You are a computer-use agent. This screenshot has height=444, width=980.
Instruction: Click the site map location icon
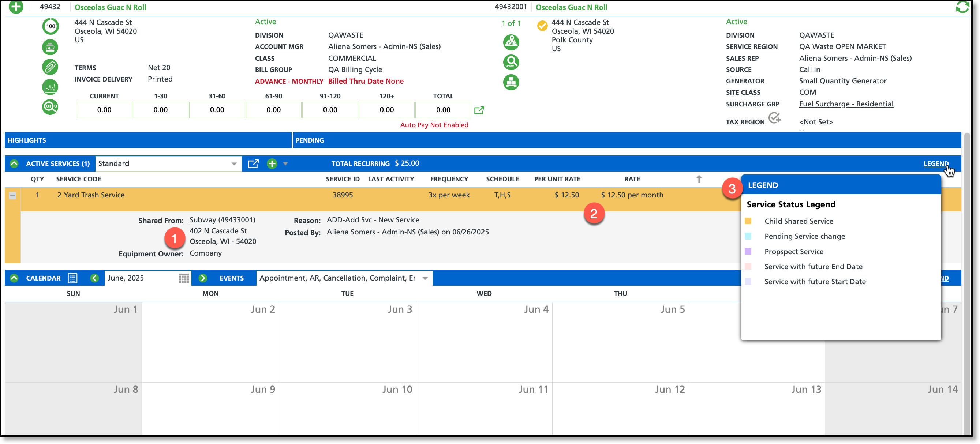(511, 42)
